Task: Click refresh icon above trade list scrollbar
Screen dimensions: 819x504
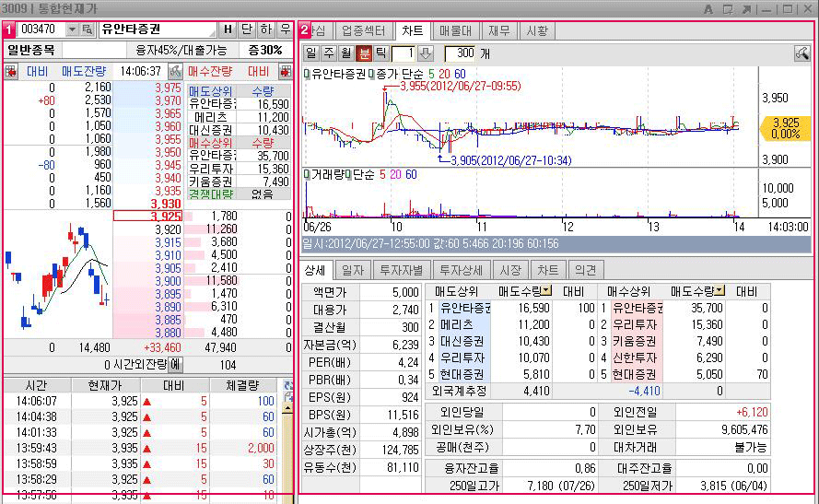Action: coord(287,385)
